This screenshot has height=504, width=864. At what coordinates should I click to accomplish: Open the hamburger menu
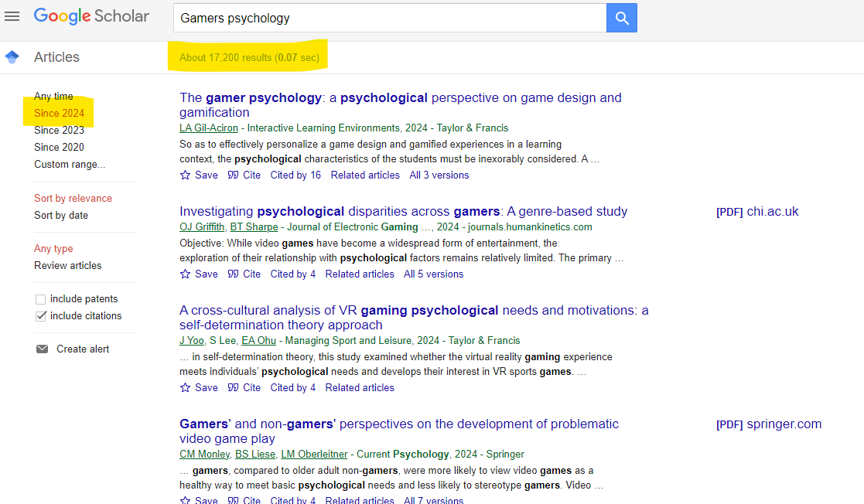click(x=12, y=16)
